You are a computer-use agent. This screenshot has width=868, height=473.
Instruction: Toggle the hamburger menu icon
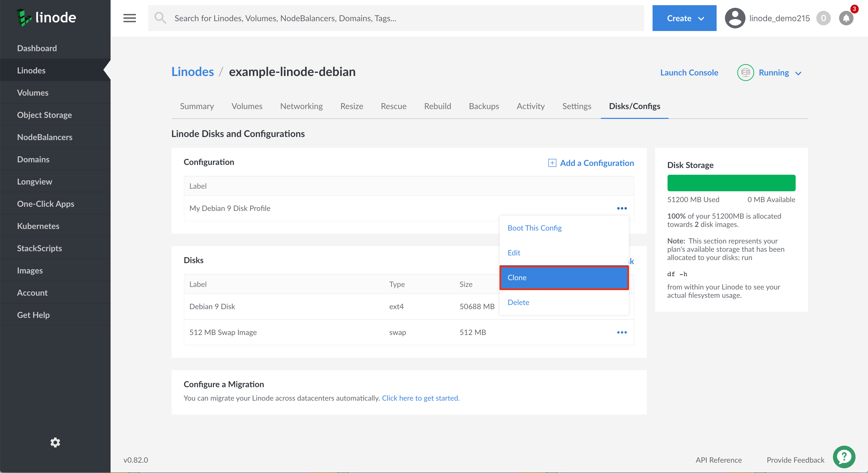tap(129, 18)
